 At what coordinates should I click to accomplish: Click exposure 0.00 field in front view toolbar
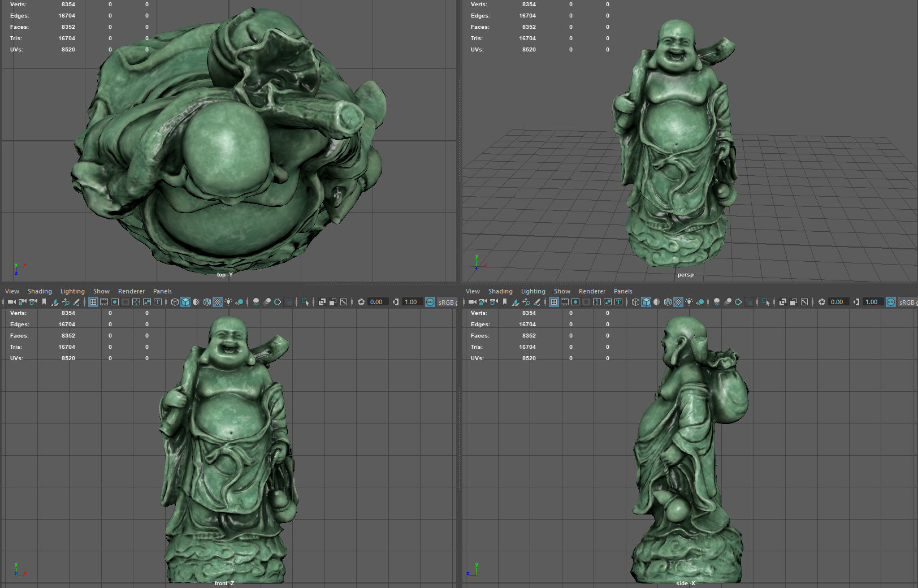378,302
